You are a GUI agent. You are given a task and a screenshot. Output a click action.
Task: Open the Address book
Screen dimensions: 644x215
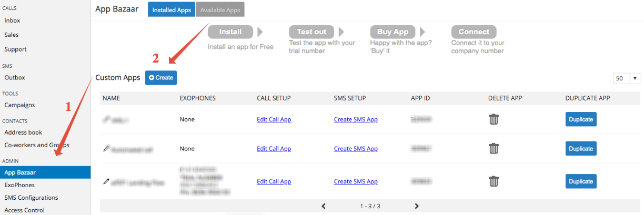pyautogui.click(x=23, y=132)
